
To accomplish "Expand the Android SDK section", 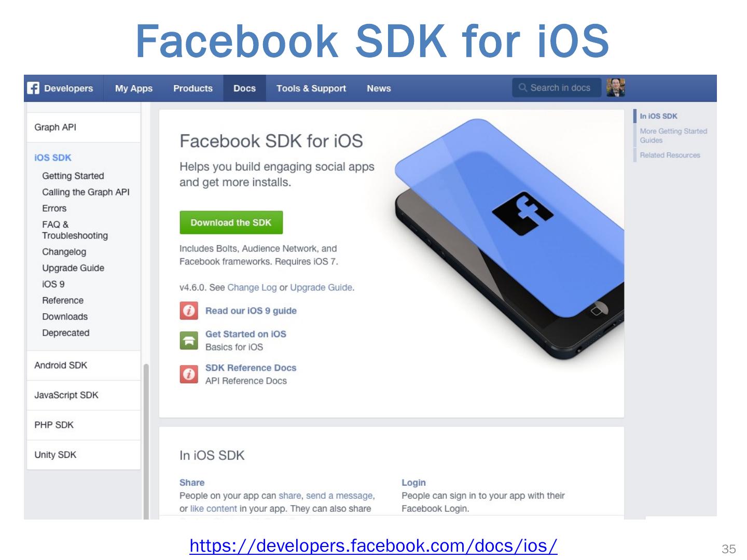I will click(x=84, y=366).
